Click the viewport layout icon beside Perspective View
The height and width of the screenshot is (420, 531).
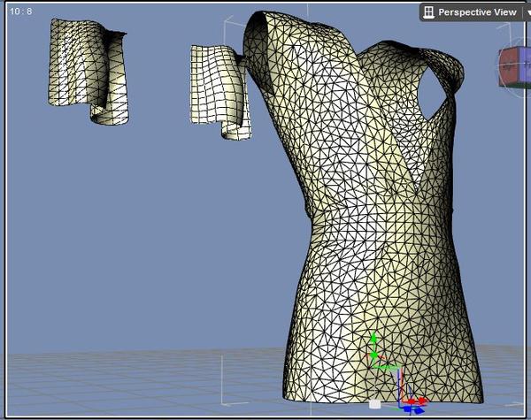tap(428, 12)
